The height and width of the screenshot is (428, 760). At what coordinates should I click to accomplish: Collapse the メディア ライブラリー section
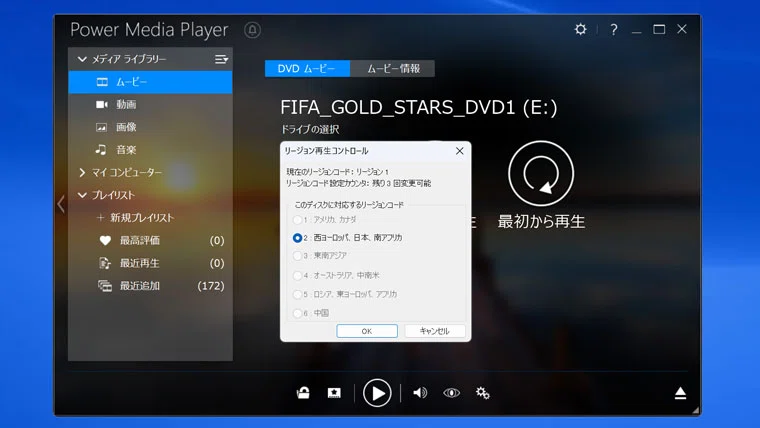pyautogui.click(x=82, y=59)
